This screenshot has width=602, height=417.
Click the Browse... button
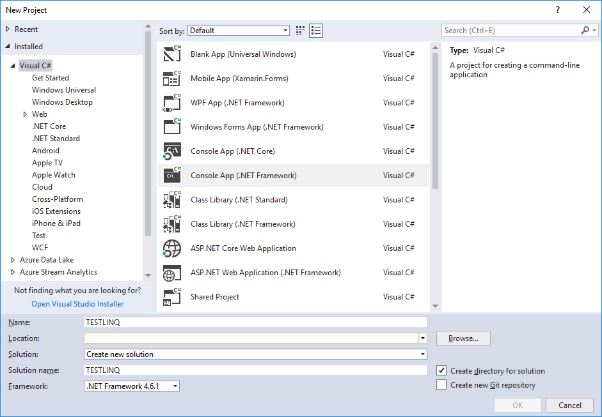pyautogui.click(x=463, y=338)
